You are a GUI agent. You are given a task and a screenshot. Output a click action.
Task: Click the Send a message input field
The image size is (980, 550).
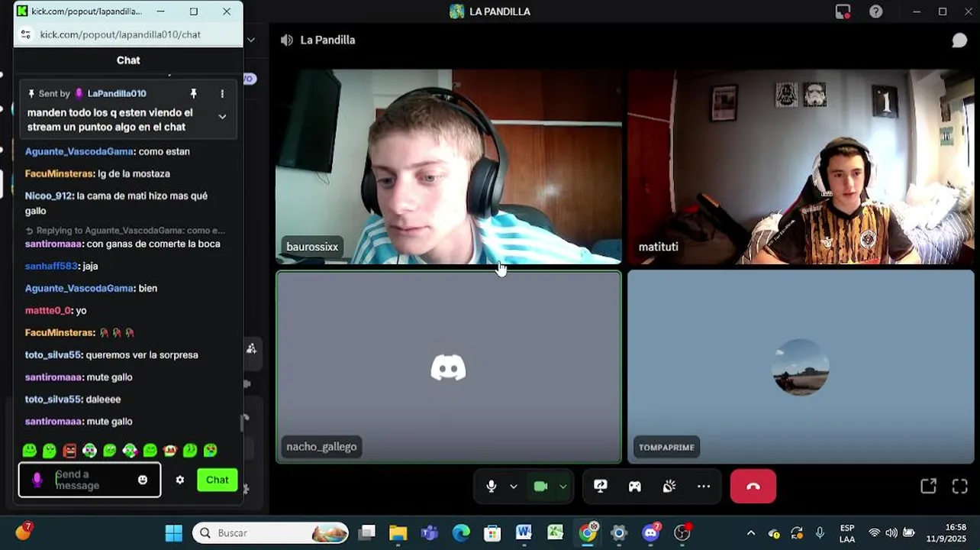click(90, 480)
